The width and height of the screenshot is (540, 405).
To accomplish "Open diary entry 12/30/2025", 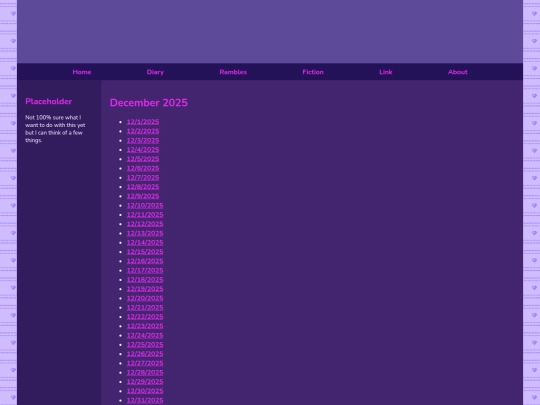I will tap(145, 391).
